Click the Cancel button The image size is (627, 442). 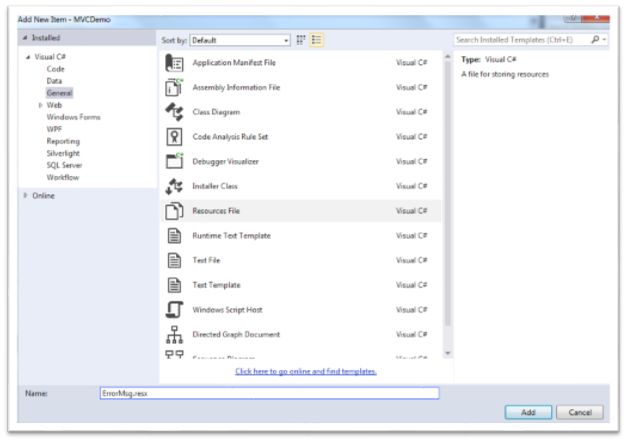tap(580, 412)
